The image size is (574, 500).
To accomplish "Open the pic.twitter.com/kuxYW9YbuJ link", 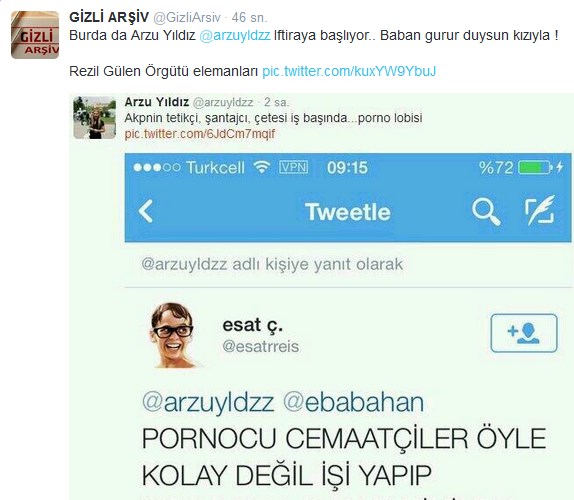I will (x=349, y=71).
